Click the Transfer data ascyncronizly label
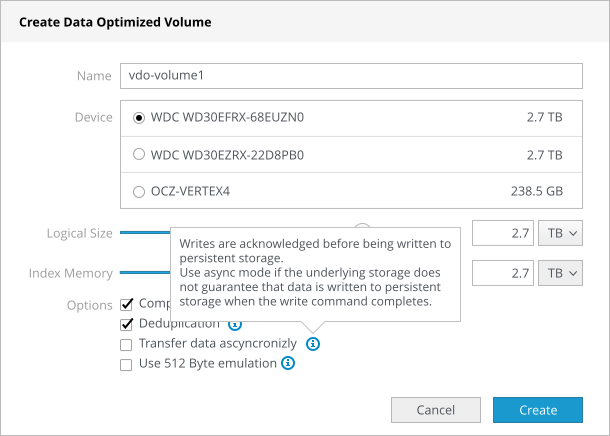Viewport: 610px width, 436px height. tap(218, 343)
